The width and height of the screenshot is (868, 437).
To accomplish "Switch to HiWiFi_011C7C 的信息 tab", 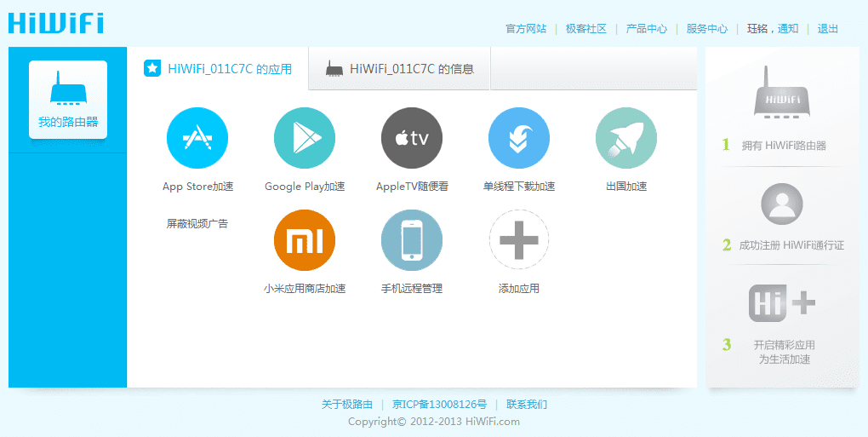I will tap(399, 69).
